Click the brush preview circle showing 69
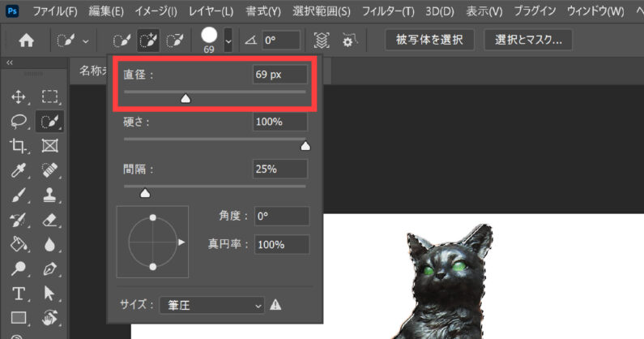The height and width of the screenshot is (339, 644). point(209,36)
